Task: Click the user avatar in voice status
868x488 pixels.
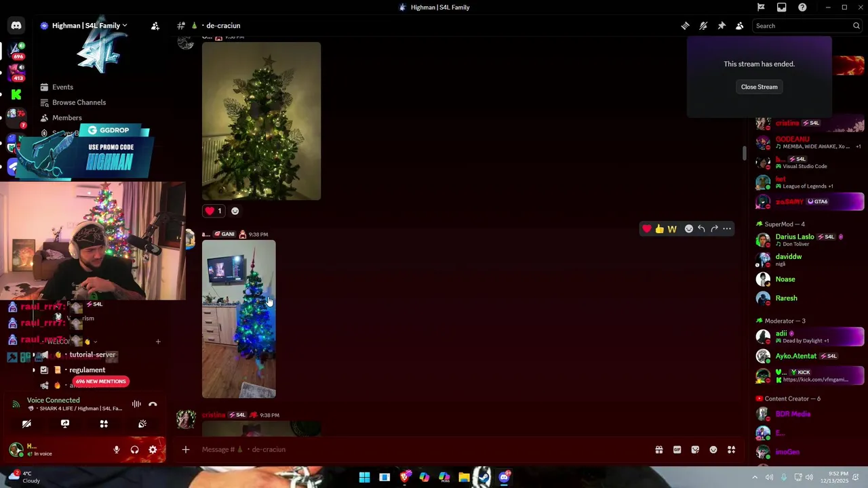Action: [x=16, y=449]
